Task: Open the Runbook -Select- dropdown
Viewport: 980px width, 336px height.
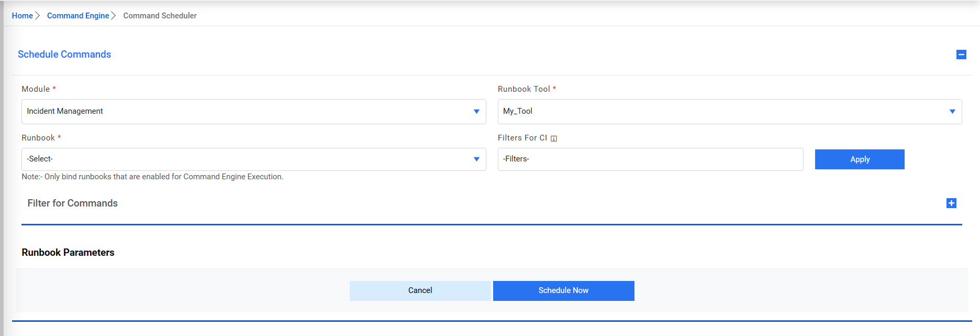Action: [x=246, y=159]
